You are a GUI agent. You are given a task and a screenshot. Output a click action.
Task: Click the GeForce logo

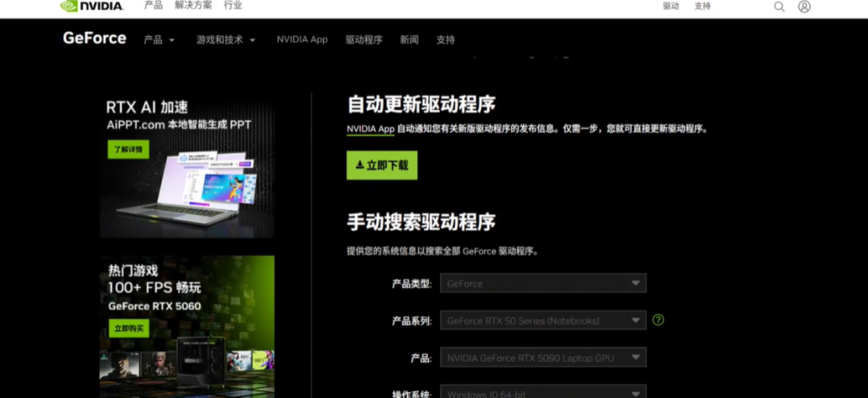tap(94, 39)
